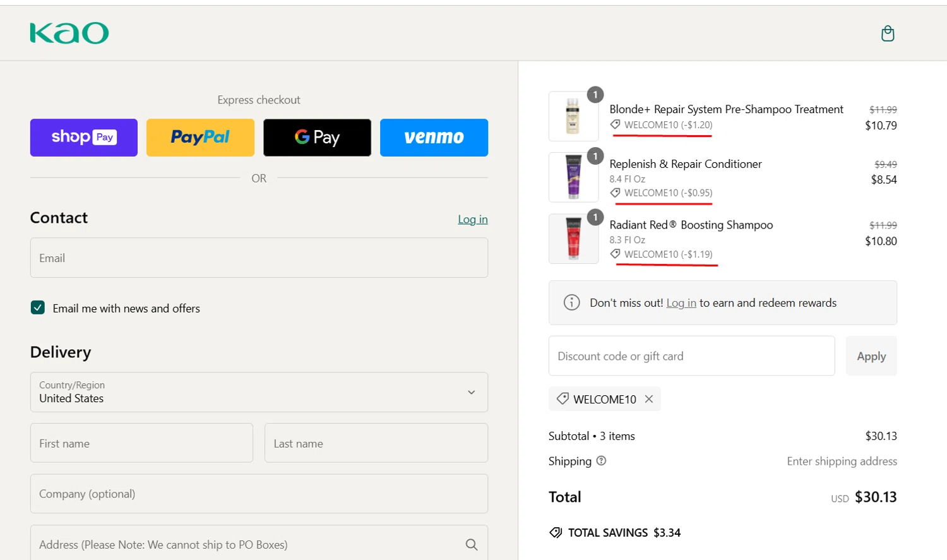
Task: Click the Blonde+ Repair System Pre-Shampoo Treatment title
Action: pyautogui.click(x=726, y=109)
